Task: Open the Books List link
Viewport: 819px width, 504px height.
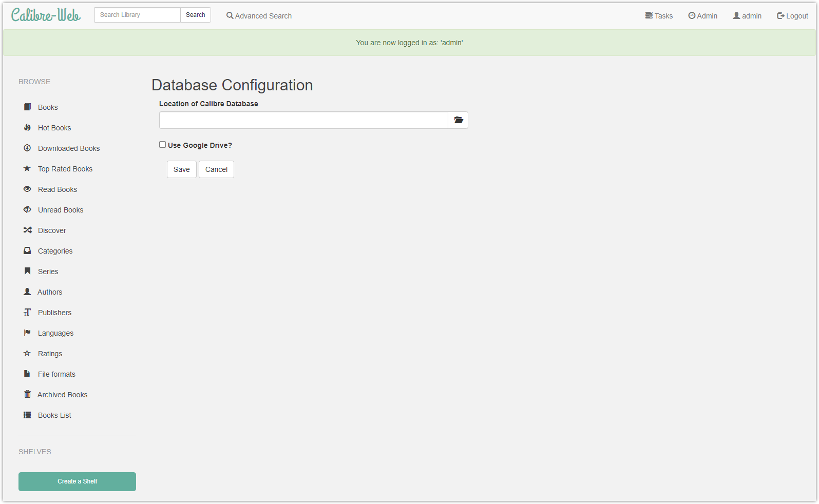Action: [x=54, y=415]
